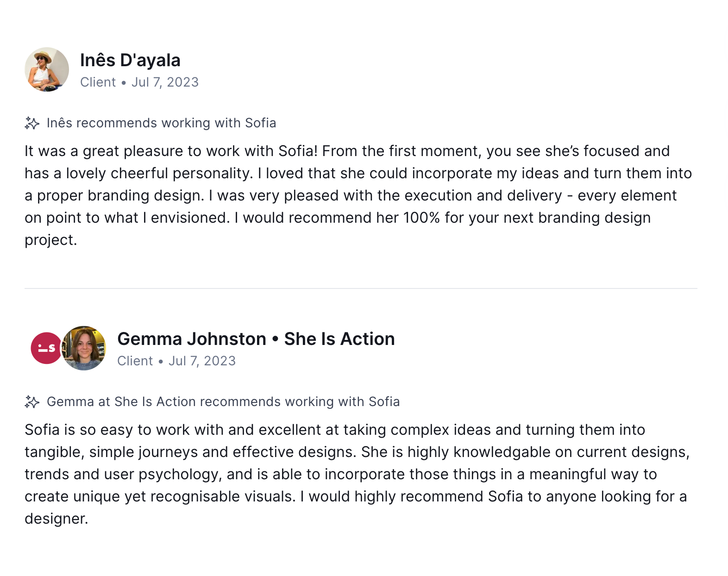The image size is (728, 576).
Task: Click Inês D'ayala's profile photo
Action: 47,69
